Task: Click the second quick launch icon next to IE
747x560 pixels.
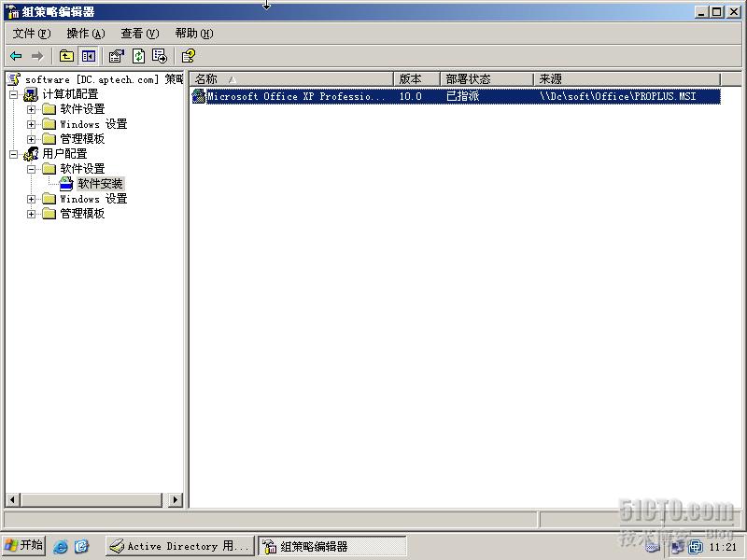Action: click(82, 546)
